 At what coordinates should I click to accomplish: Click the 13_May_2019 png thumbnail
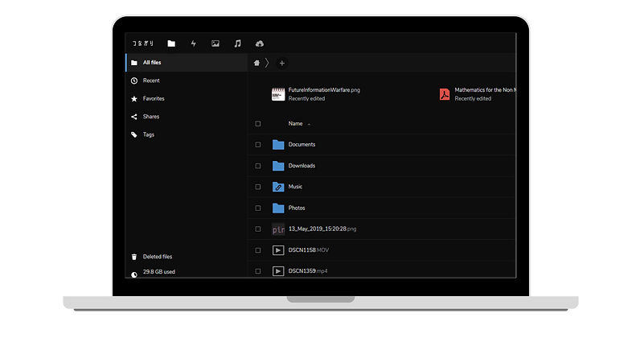point(278,229)
